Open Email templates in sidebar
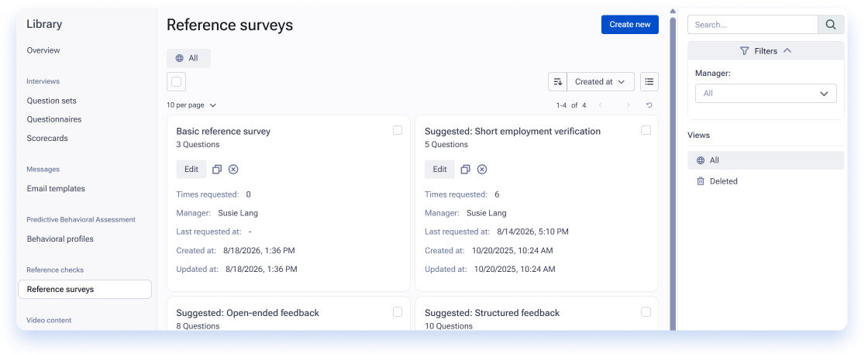 [56, 188]
